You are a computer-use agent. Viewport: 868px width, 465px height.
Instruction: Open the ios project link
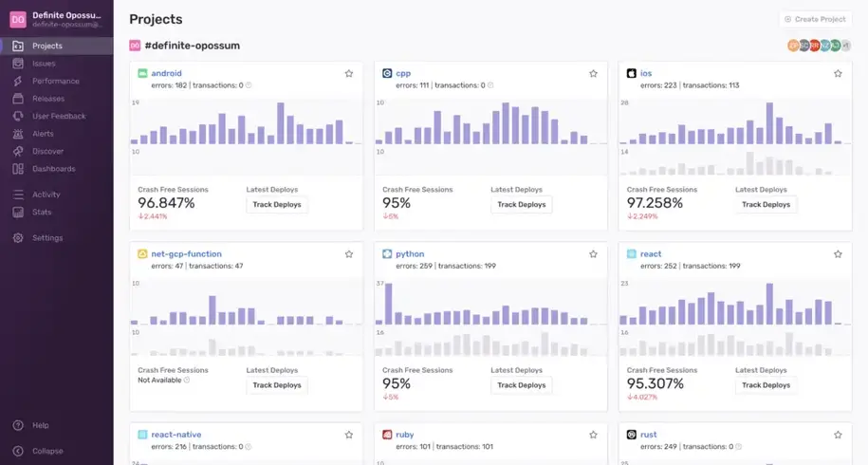click(x=646, y=73)
